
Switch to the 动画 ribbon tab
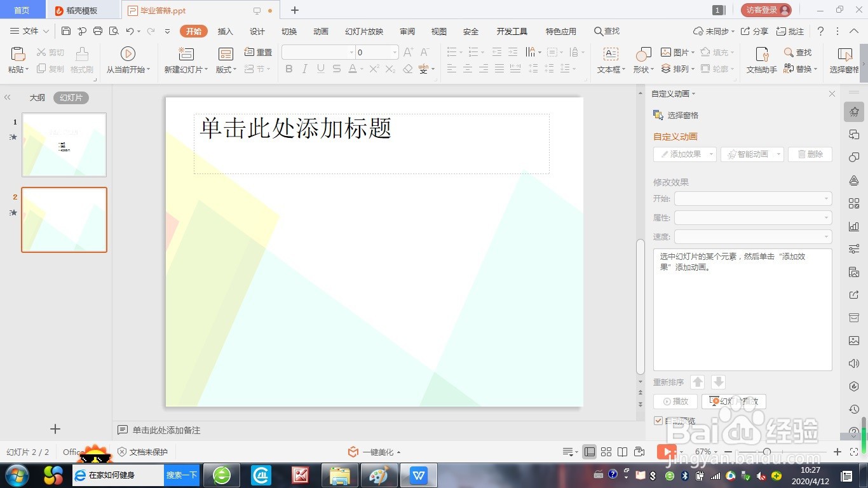click(x=320, y=30)
